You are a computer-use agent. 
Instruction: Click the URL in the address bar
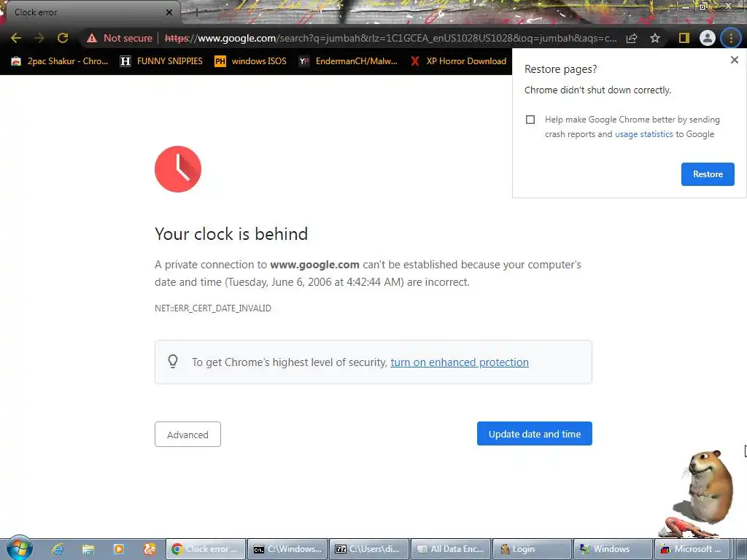(x=391, y=38)
